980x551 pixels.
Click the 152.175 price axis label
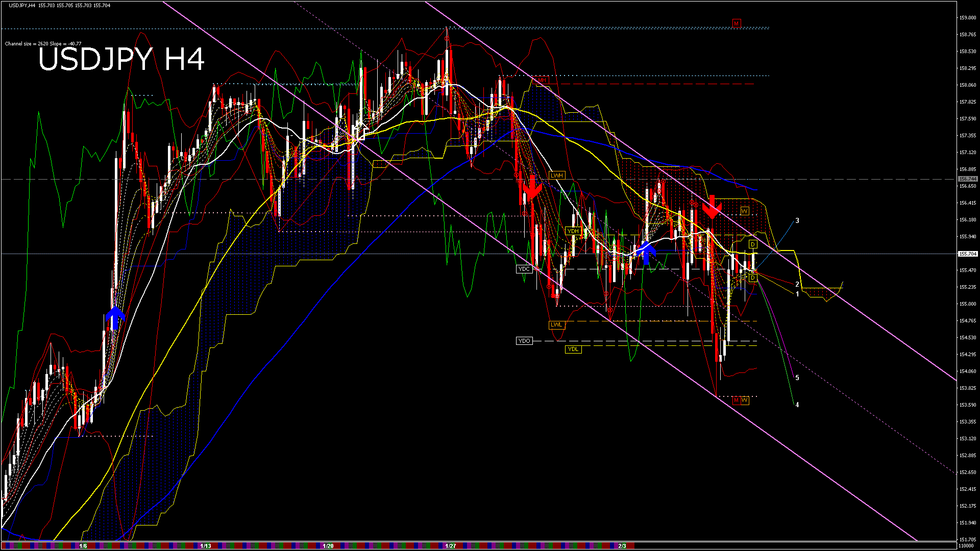point(967,506)
